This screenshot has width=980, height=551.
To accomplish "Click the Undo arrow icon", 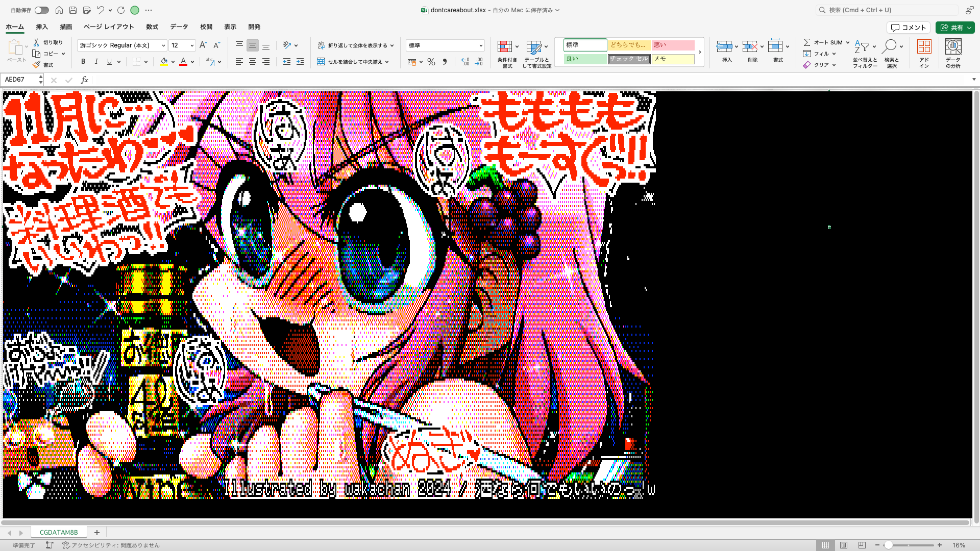I will (101, 10).
